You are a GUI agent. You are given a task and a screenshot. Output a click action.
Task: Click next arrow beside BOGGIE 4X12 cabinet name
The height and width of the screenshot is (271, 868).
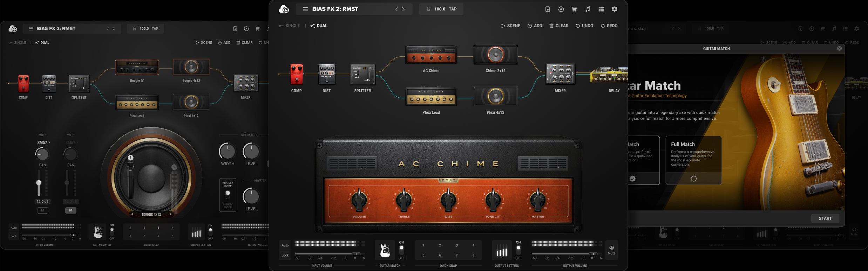click(170, 214)
